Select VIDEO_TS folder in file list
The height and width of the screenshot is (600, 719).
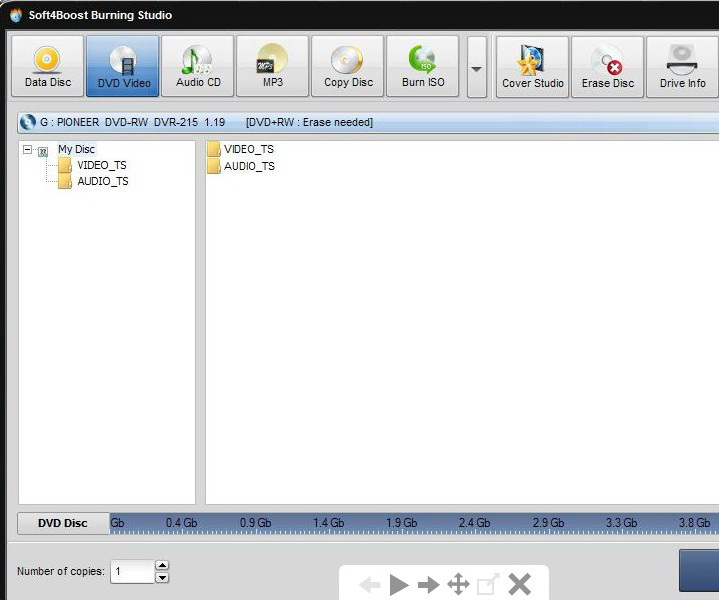click(x=249, y=149)
